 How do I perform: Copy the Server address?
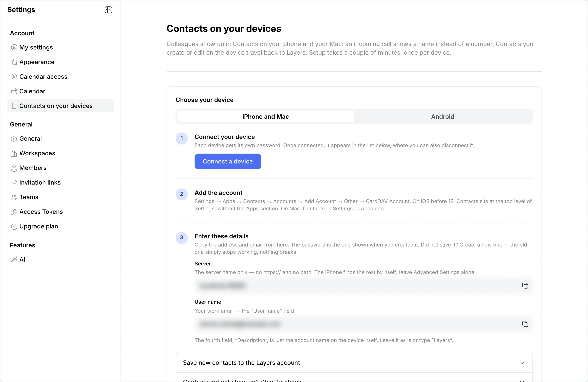coord(525,286)
